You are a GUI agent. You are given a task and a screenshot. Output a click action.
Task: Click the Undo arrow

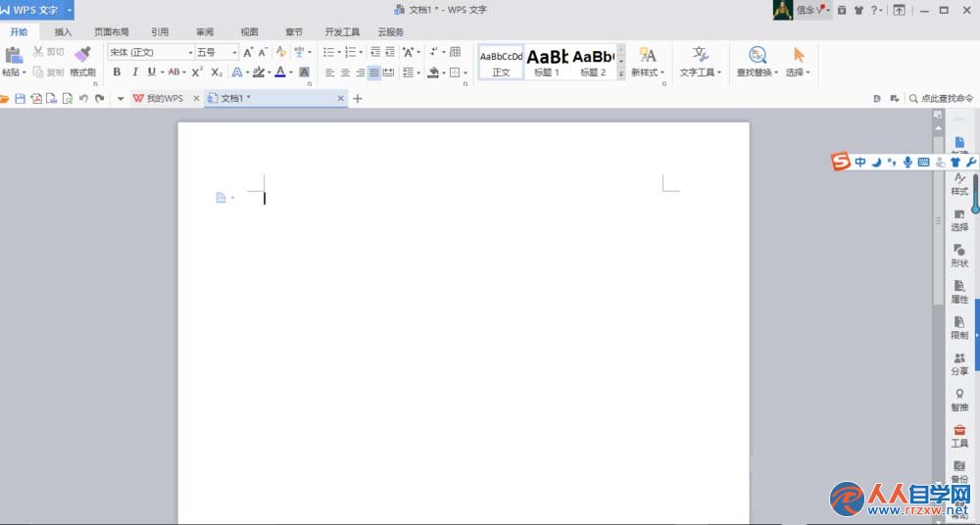coord(83,98)
